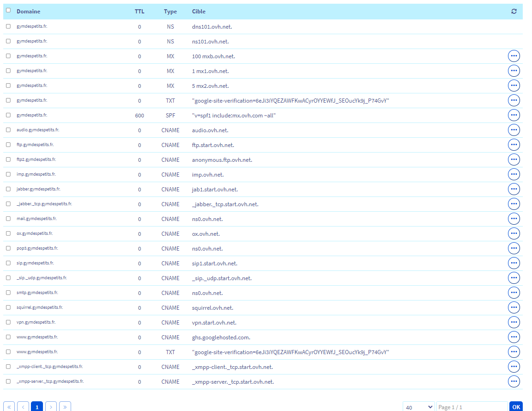532x411 pixels.
Task: Select the mail.gymdespetits.fr record checkbox
Action: click(8, 219)
